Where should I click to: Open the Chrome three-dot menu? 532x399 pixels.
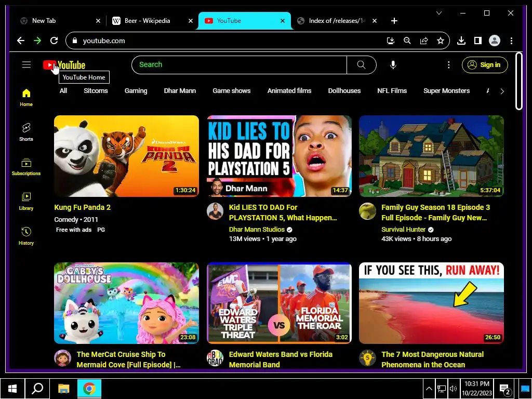click(511, 41)
